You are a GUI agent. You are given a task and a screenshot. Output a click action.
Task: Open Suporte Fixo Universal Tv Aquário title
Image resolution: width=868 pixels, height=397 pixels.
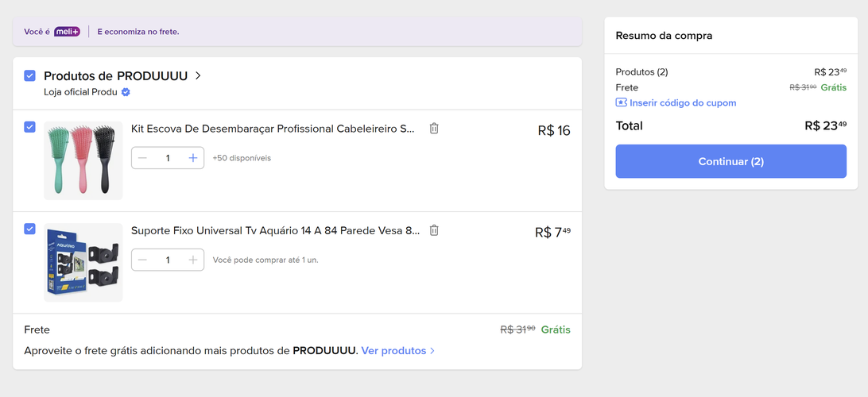(275, 230)
